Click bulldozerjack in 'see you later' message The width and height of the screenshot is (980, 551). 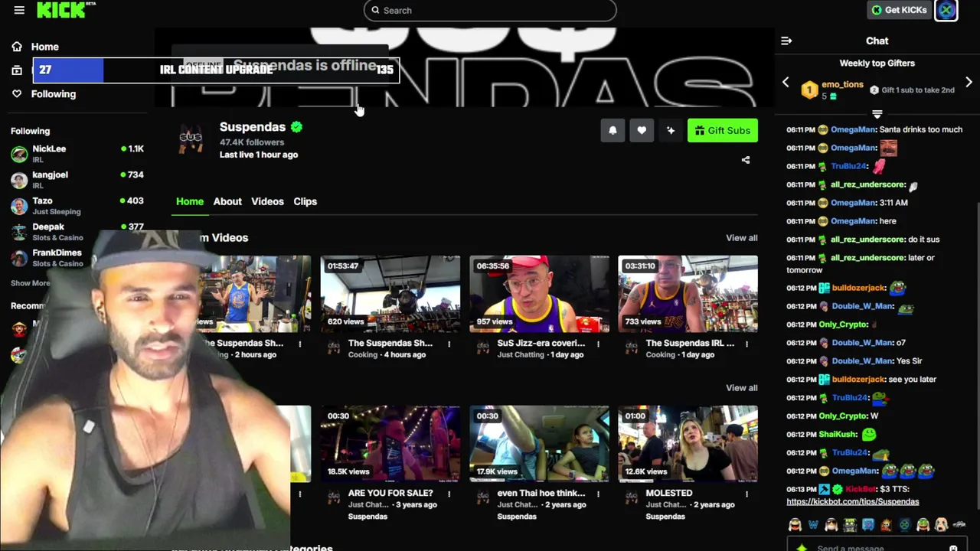tap(858, 380)
